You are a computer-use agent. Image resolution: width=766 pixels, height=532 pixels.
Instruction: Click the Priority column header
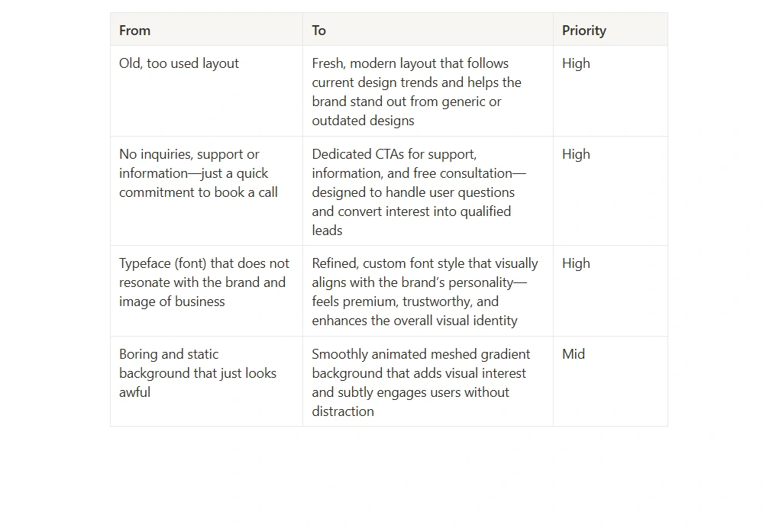point(610,30)
